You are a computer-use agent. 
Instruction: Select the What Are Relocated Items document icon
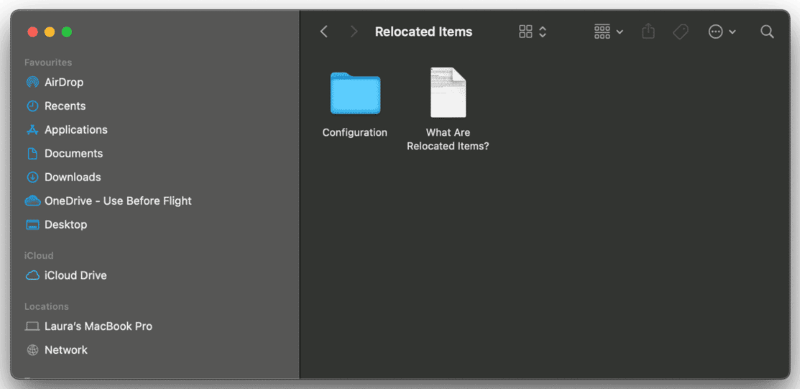tap(448, 92)
